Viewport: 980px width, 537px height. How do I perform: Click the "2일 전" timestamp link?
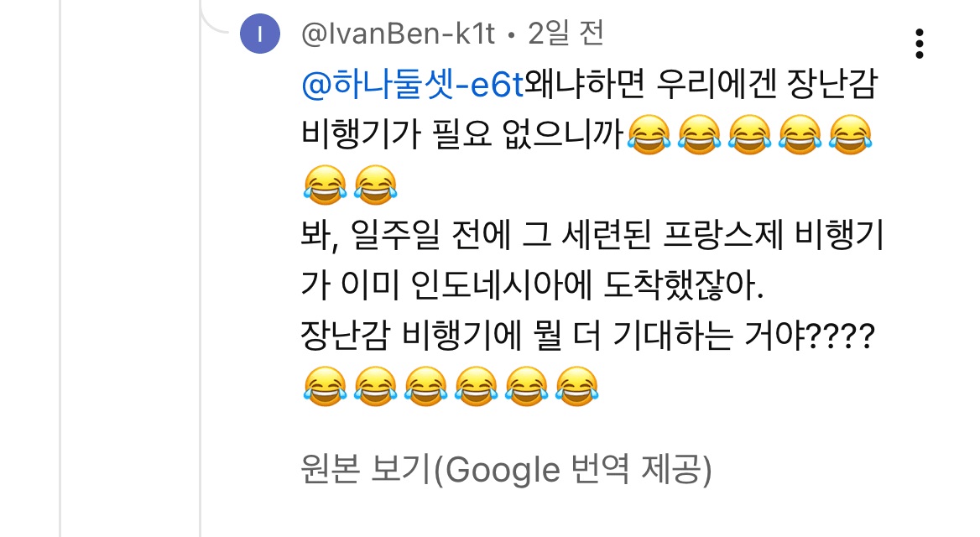click(566, 34)
